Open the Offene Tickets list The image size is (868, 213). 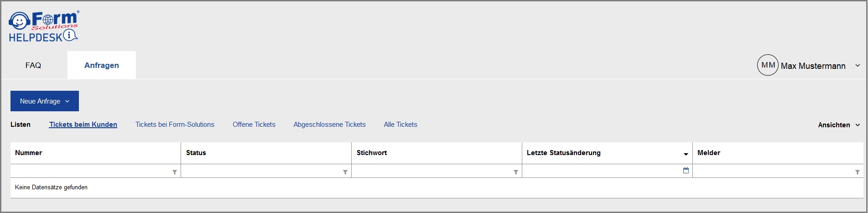(254, 125)
